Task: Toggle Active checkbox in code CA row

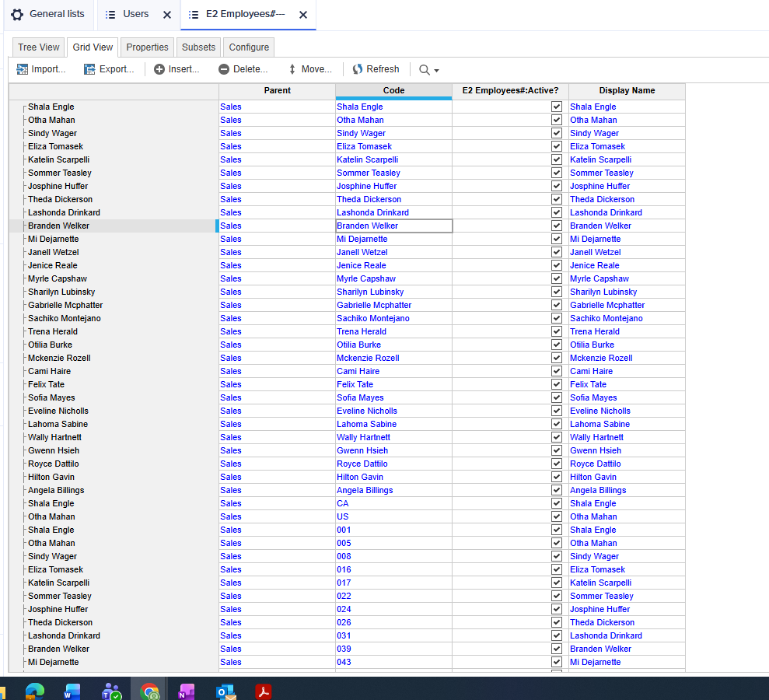Action: 556,503
